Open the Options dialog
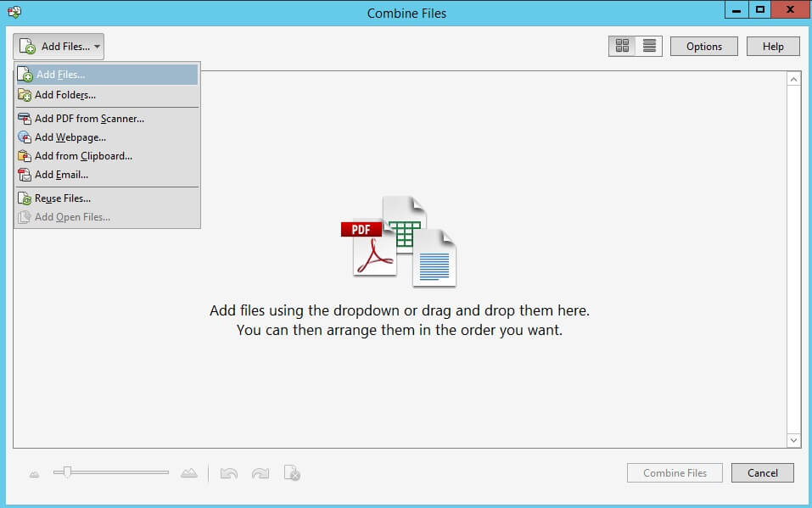The width and height of the screenshot is (812, 508). pos(703,46)
